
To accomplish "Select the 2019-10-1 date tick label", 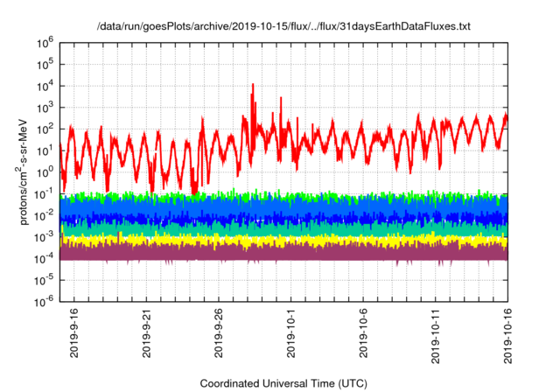I will pos(290,337).
